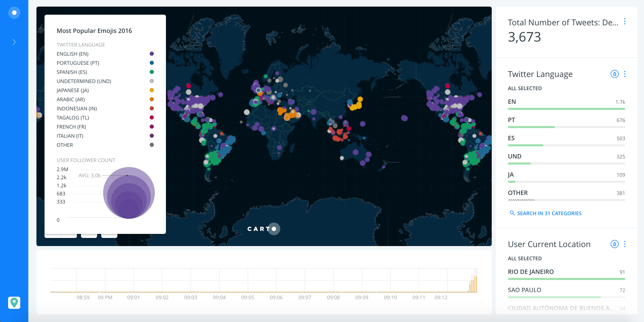
Task: Click the Portuguese (PT) legend entry
Action: coord(78,63)
